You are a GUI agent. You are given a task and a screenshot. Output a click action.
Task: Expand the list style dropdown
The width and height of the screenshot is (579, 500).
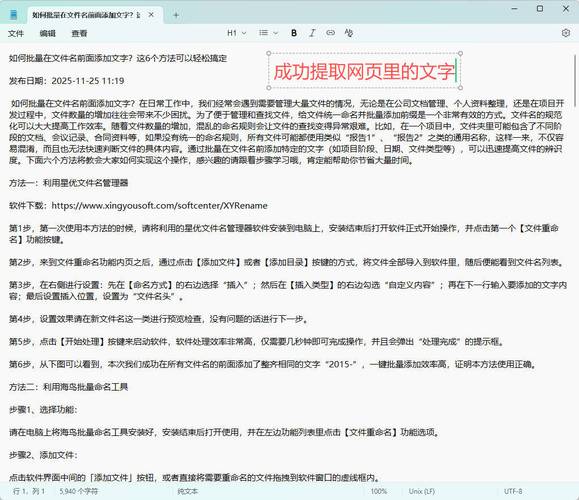point(268,33)
